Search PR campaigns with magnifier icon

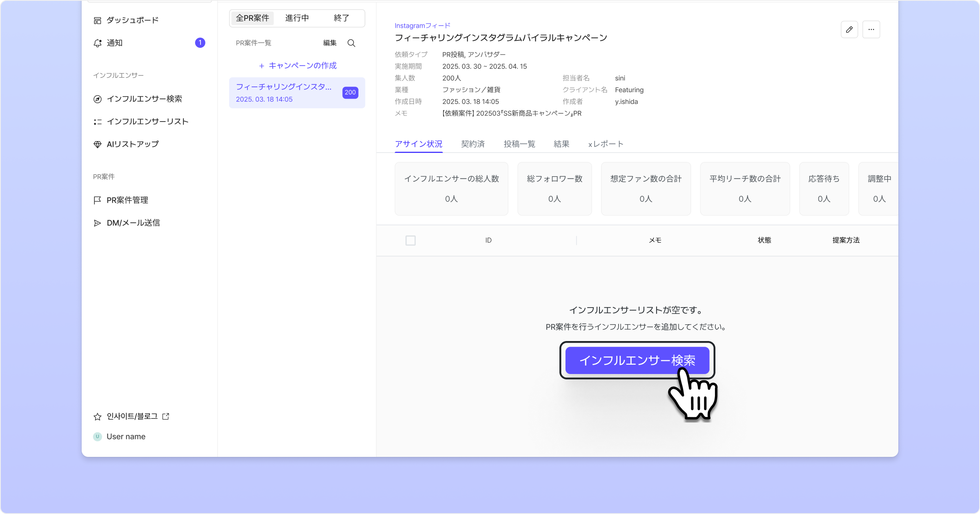[351, 43]
